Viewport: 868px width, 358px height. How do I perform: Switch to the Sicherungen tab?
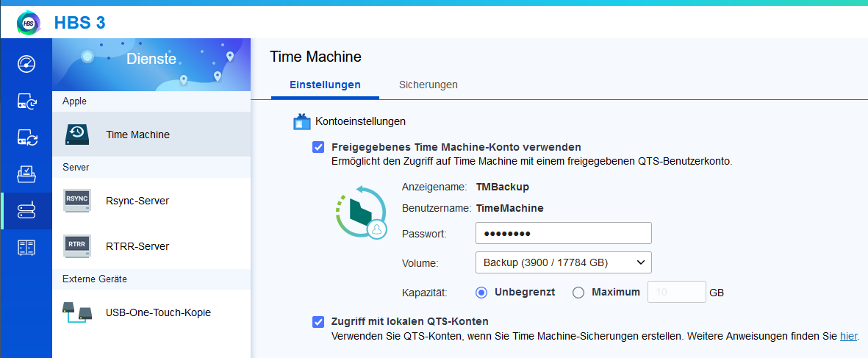click(428, 85)
